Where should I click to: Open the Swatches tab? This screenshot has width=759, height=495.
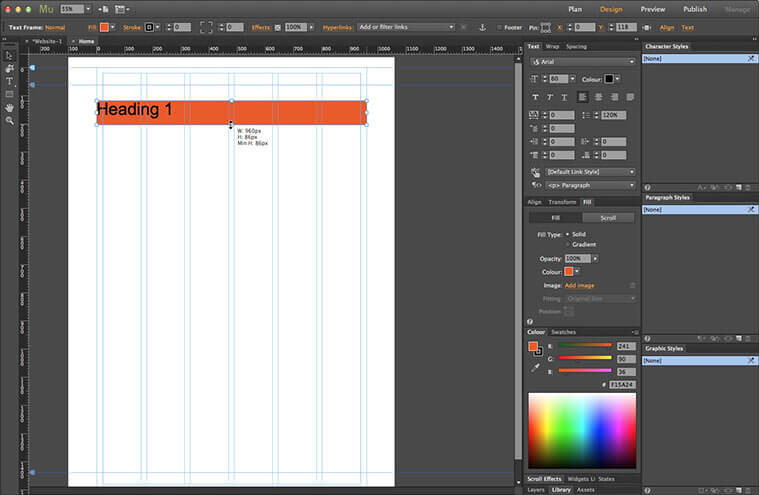(564, 332)
